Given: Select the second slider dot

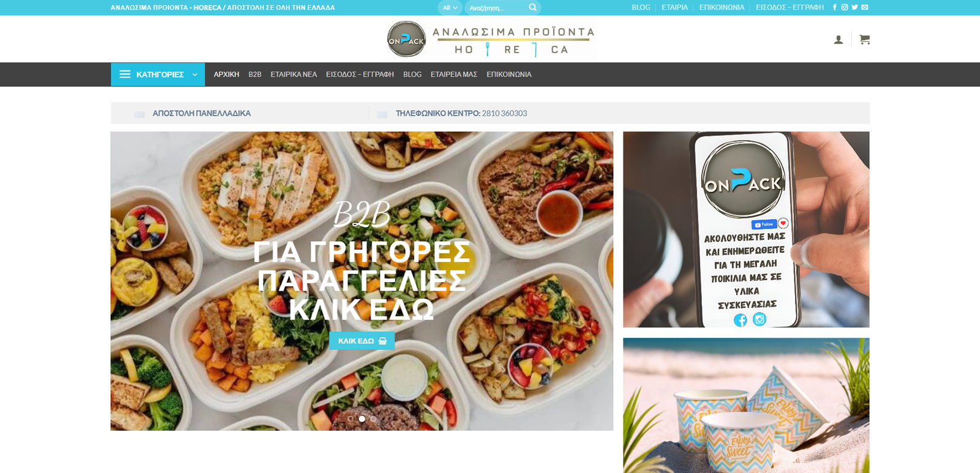Looking at the screenshot, I should 362,419.
